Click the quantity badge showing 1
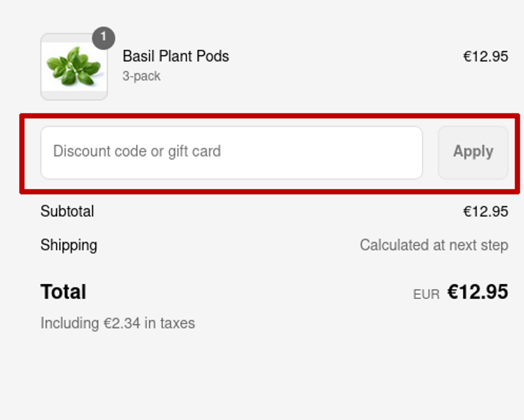524x420 pixels. pos(104,38)
